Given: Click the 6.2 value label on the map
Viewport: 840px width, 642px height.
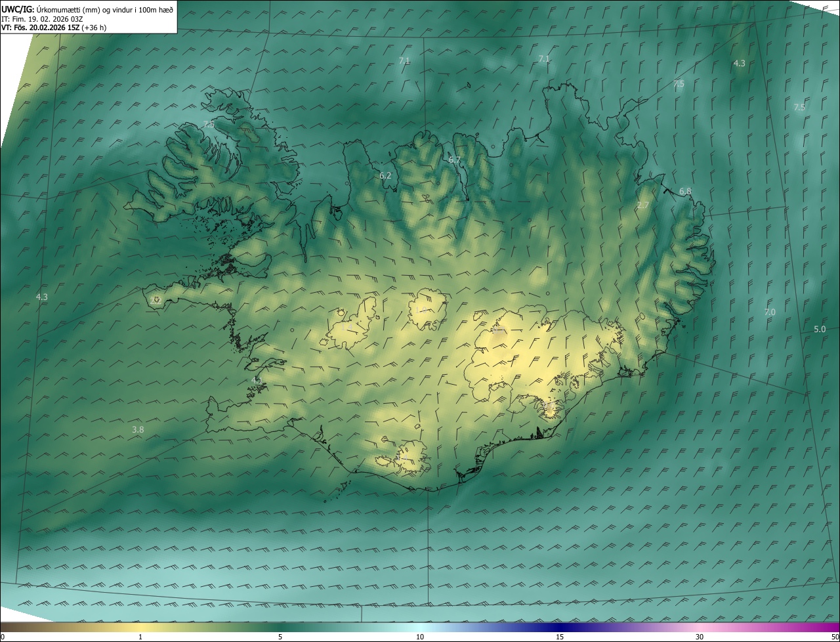Looking at the screenshot, I should coord(385,176).
